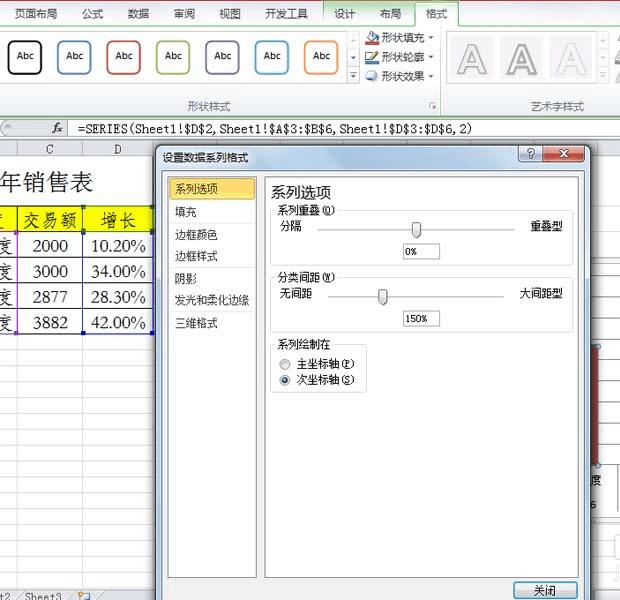Open the Page Layout ribbon tab
Image resolution: width=620 pixels, height=600 pixels.
coord(36,14)
